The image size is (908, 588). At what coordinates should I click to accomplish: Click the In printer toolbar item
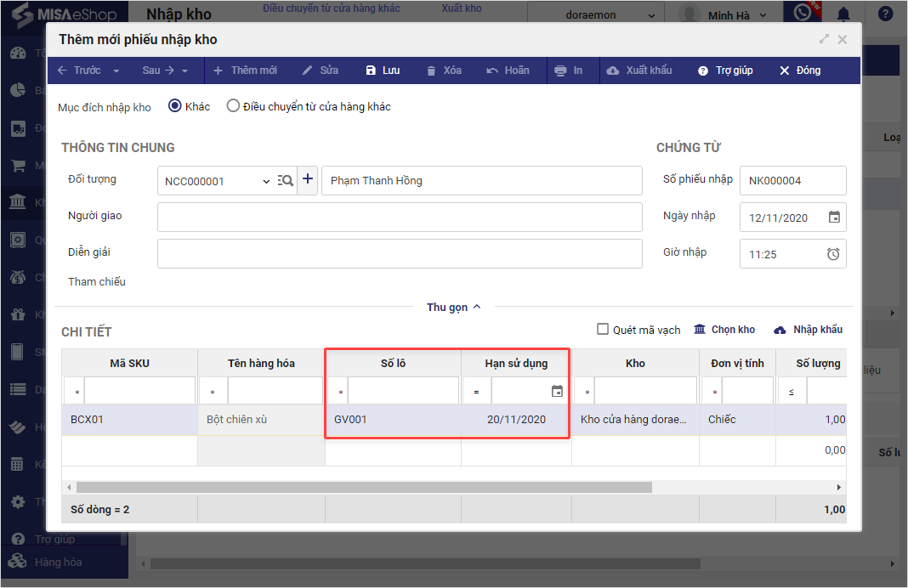(x=568, y=71)
